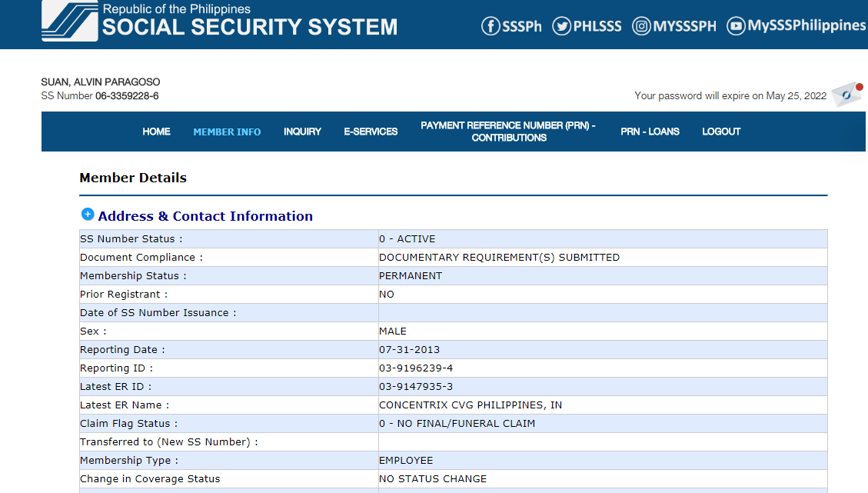Click LOGOUT in the navigation bar
Viewport: 868px width, 493px height.
(721, 132)
